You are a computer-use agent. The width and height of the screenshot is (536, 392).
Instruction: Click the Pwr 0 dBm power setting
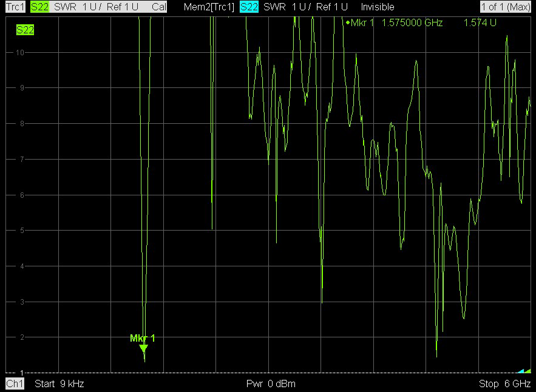coord(271,384)
